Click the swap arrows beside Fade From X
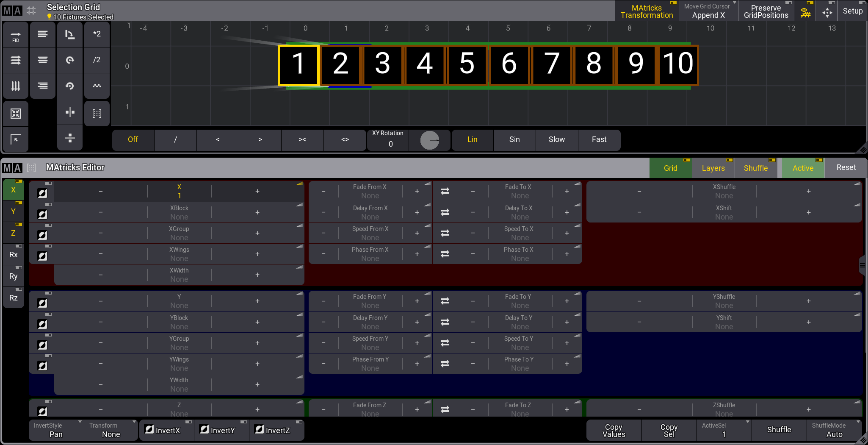The image size is (868, 445). point(445,192)
